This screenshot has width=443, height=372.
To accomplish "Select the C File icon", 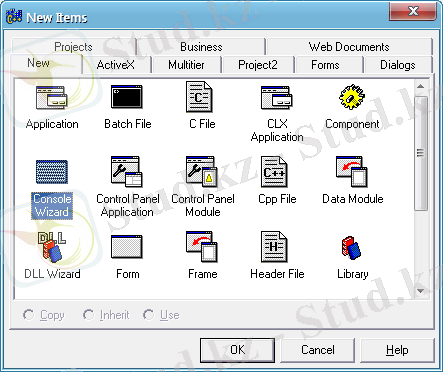I will click(x=199, y=97).
